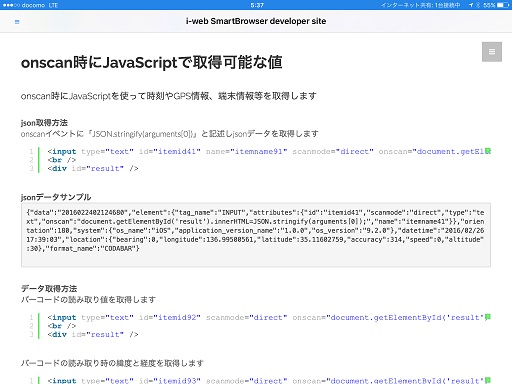
Task: Select text about 緯度と経度を取得します
Action: (112, 363)
